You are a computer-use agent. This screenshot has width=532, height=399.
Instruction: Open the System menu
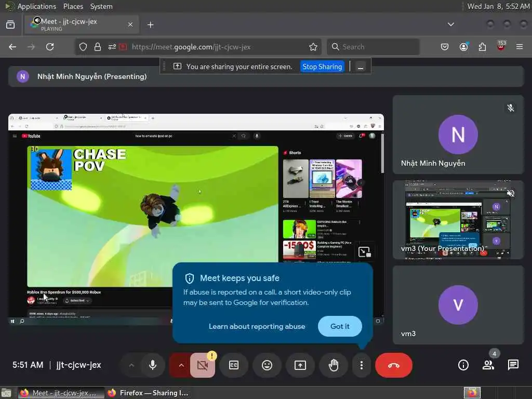click(x=101, y=6)
